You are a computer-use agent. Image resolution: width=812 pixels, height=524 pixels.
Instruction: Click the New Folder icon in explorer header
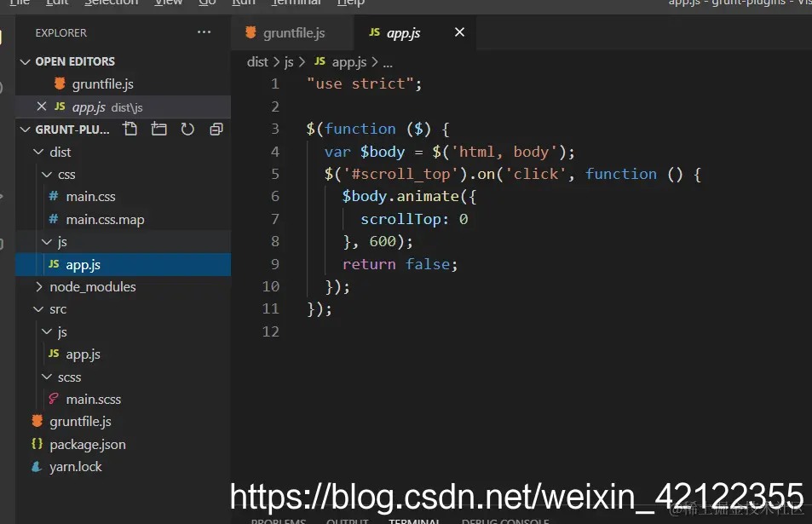pyautogui.click(x=159, y=129)
